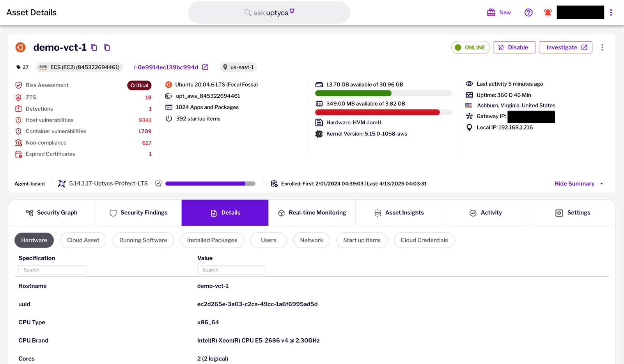Click the purple agent progress bar
The height and width of the screenshot is (364, 624).
point(210,184)
